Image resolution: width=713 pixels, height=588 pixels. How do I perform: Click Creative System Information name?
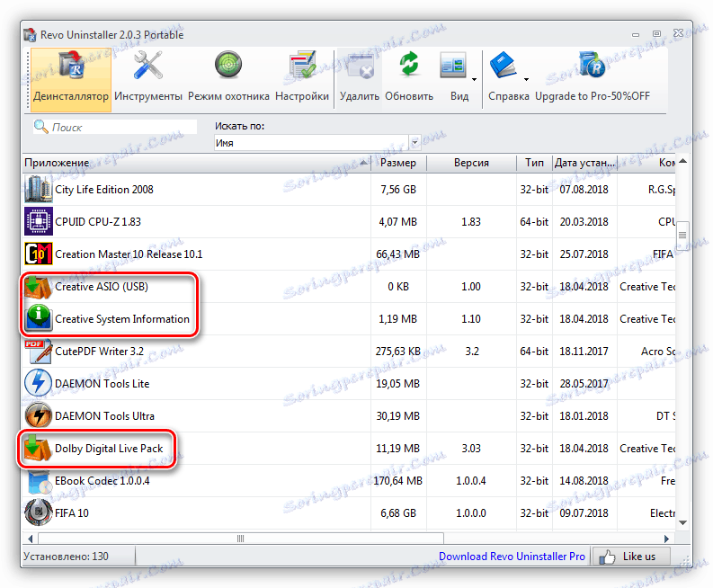122,319
